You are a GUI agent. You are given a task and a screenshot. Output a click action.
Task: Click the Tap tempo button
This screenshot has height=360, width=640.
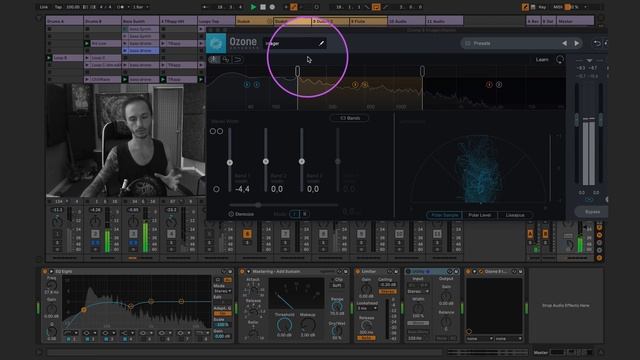click(58, 7)
